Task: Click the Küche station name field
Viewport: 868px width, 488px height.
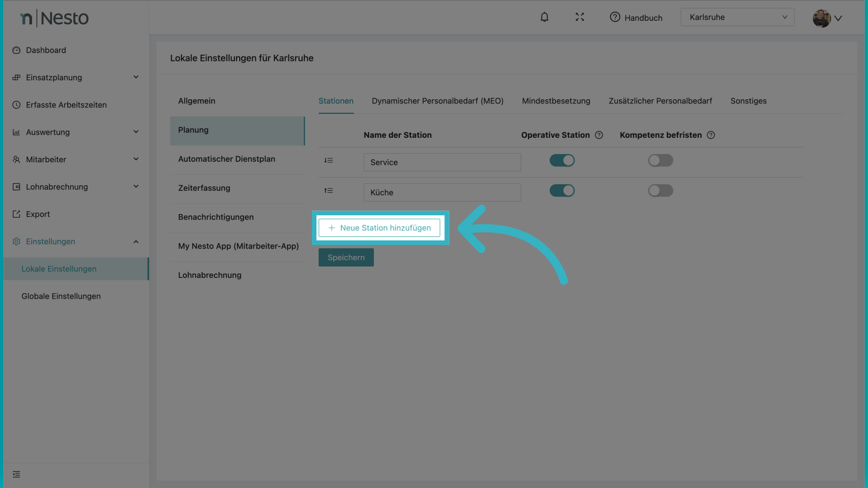Action: tap(442, 192)
